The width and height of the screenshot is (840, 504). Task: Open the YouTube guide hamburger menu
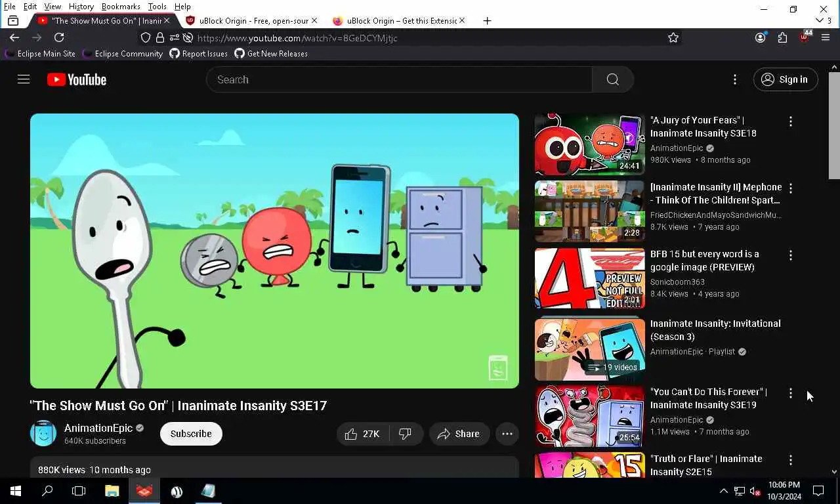coord(24,79)
